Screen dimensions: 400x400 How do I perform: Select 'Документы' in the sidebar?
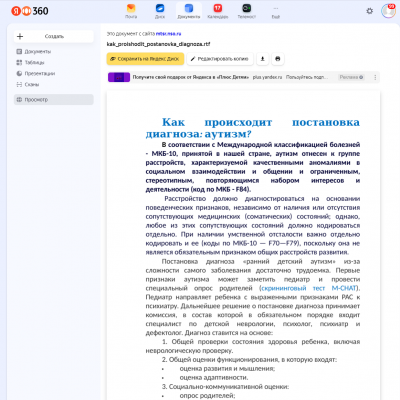37,52
